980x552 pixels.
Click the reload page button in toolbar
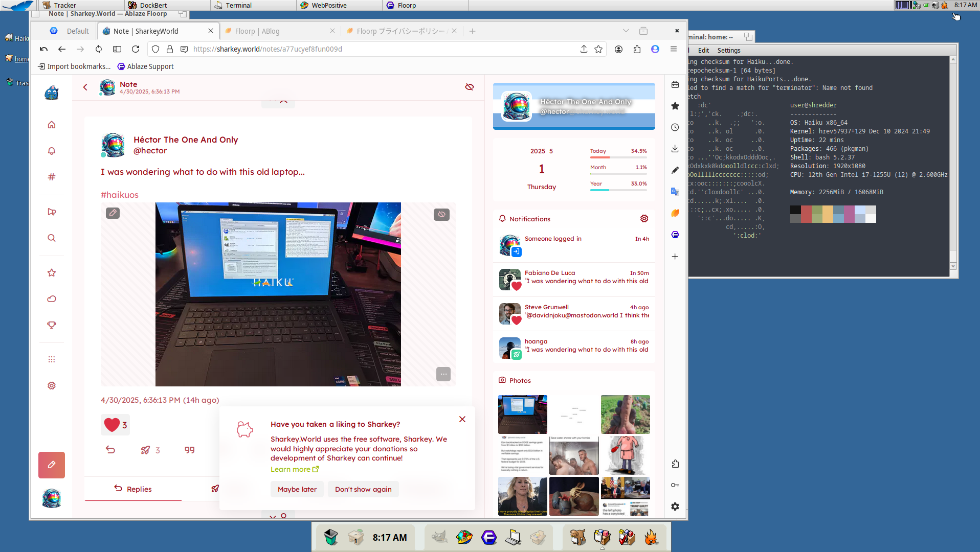click(136, 49)
